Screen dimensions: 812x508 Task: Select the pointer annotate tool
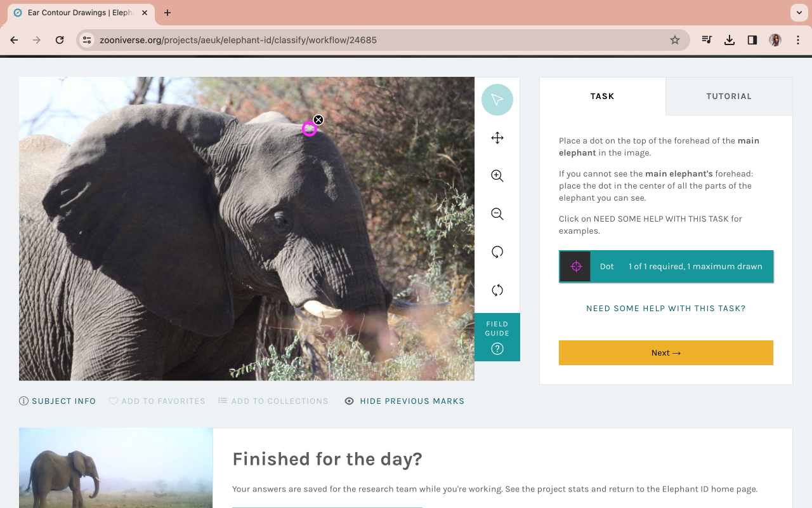(497, 100)
